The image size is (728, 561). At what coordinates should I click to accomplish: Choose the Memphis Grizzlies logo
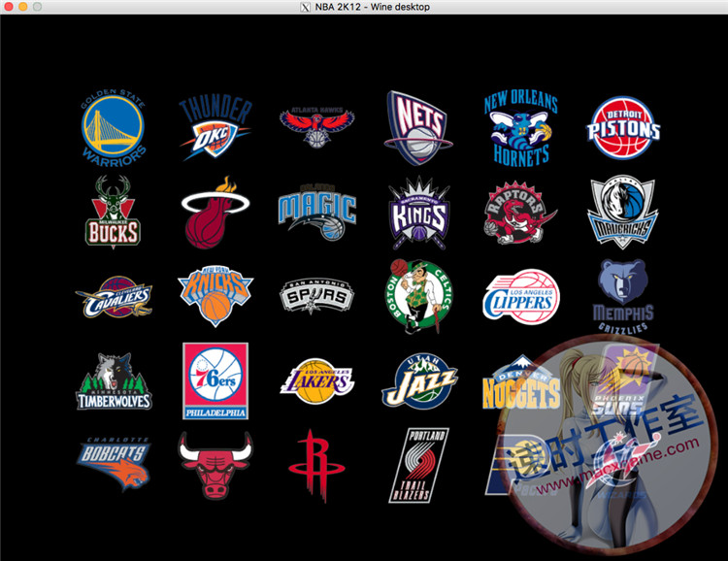tap(623, 296)
